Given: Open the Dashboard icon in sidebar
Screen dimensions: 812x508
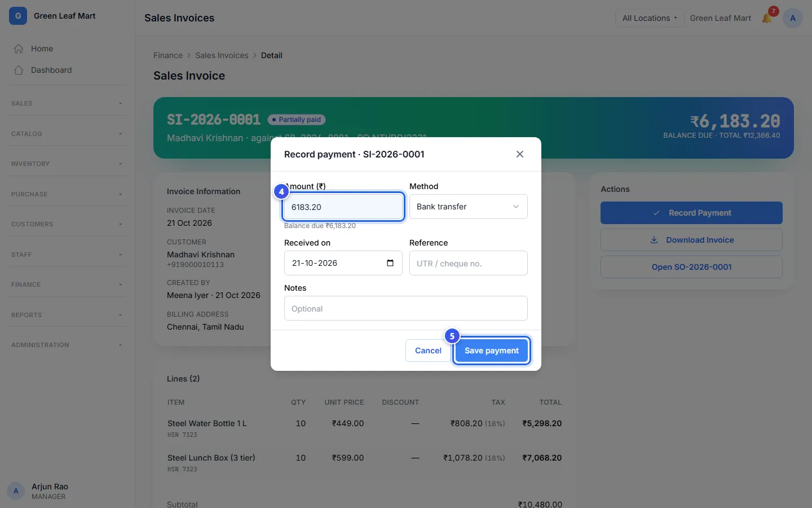Looking at the screenshot, I should [x=19, y=70].
